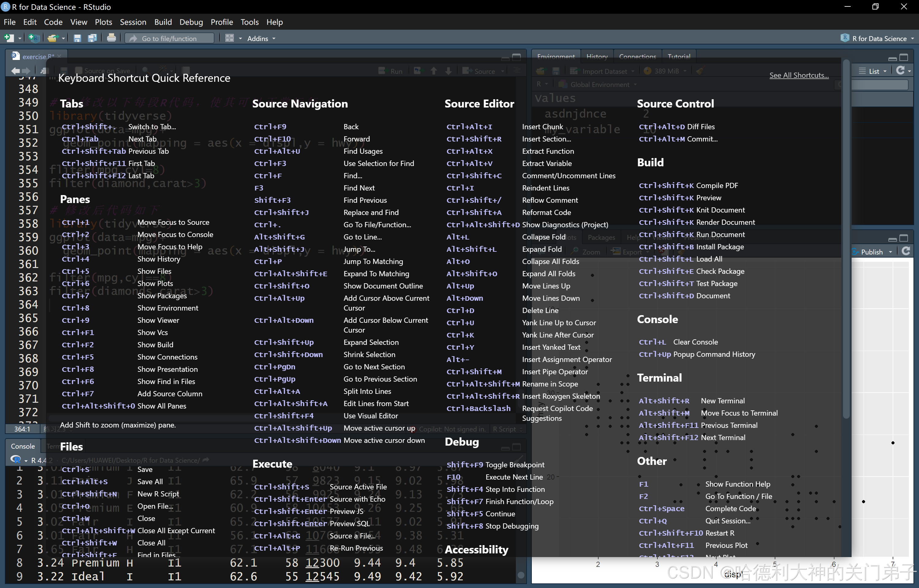Screen dimensions: 919x588
Task: Select the exercise.R file tab
Action: tap(36, 57)
